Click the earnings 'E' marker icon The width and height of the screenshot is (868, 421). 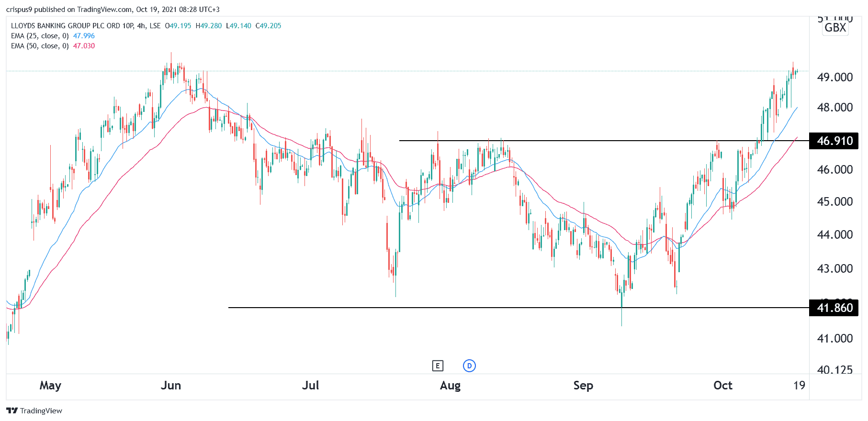tap(437, 366)
